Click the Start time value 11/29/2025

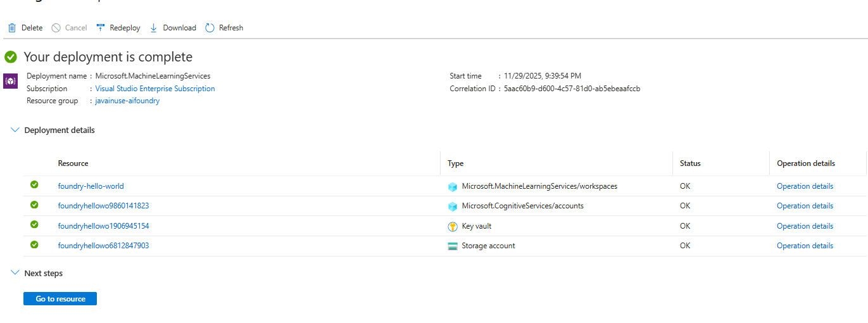tap(543, 76)
